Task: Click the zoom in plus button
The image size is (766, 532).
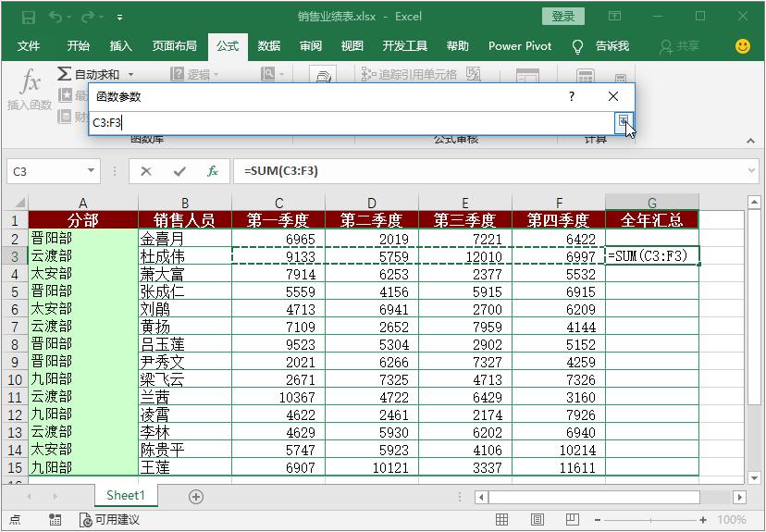Action: tap(703, 520)
